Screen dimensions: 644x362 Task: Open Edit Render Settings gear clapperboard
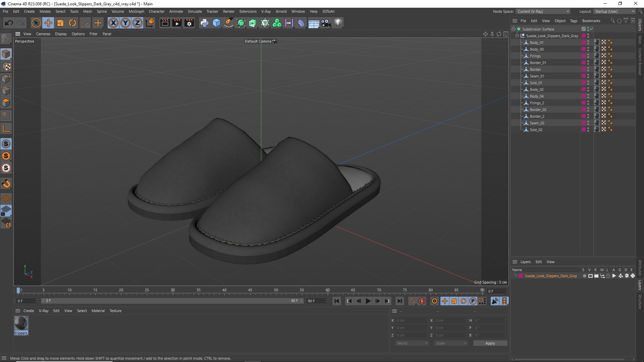(189, 23)
